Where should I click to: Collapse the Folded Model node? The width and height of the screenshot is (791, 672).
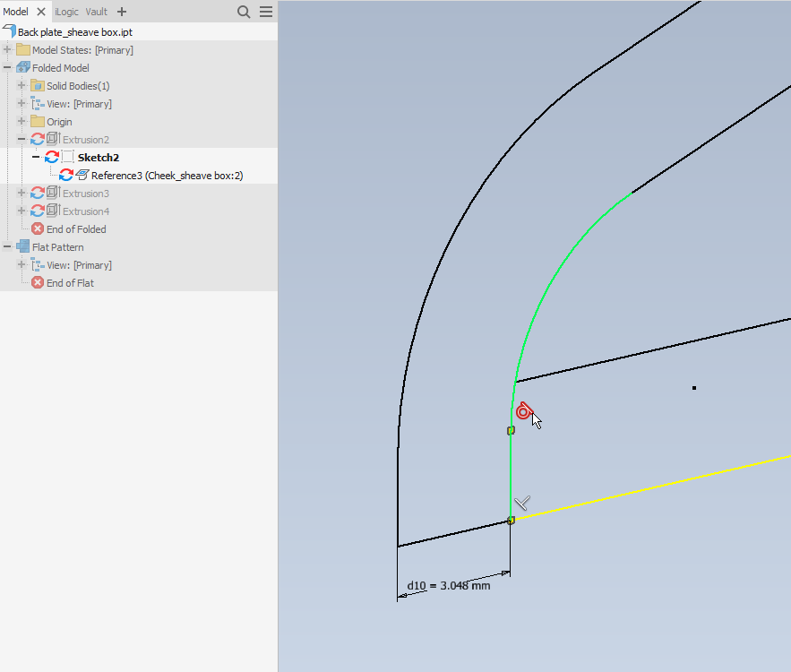(x=7, y=67)
